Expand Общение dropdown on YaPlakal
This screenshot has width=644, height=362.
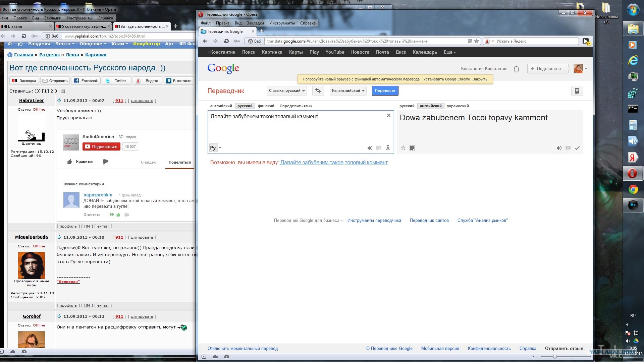pos(93,44)
